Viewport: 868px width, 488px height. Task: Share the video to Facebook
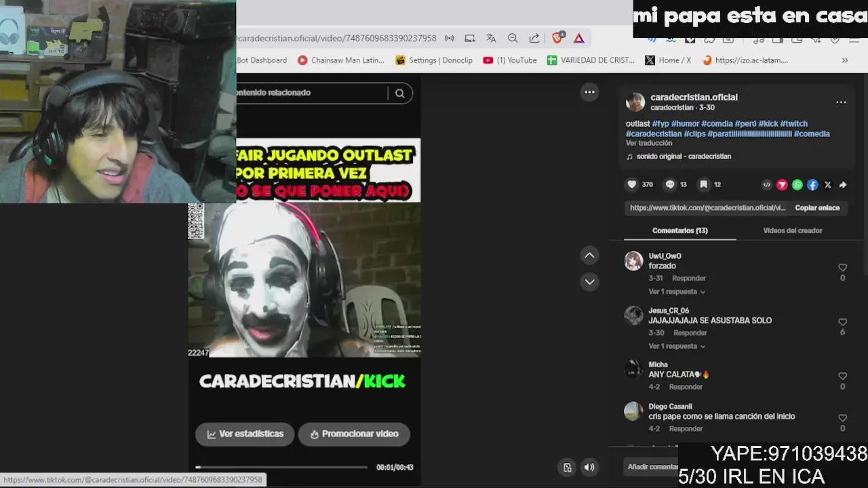812,184
